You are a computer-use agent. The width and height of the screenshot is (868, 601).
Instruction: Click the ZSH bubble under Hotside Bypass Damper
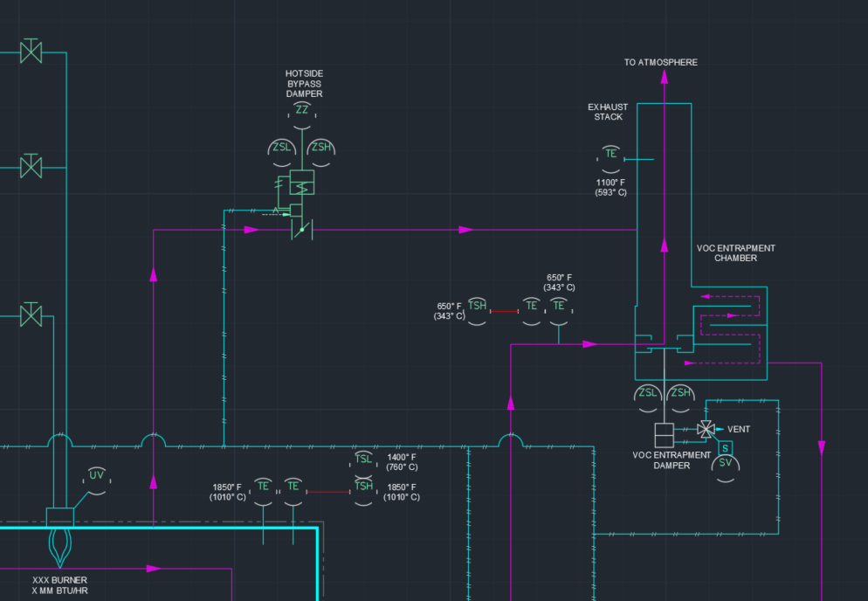click(321, 152)
